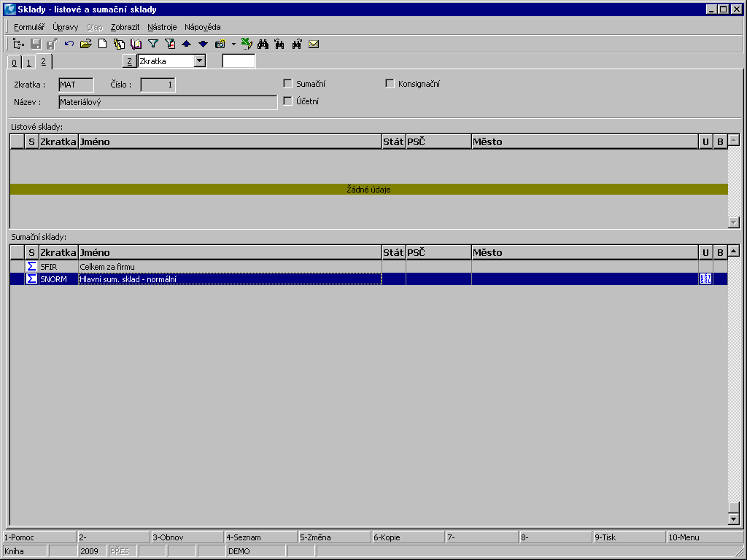Click the first binoculars search icon
Screen dimensions: 747x560
pyautogui.click(x=263, y=44)
